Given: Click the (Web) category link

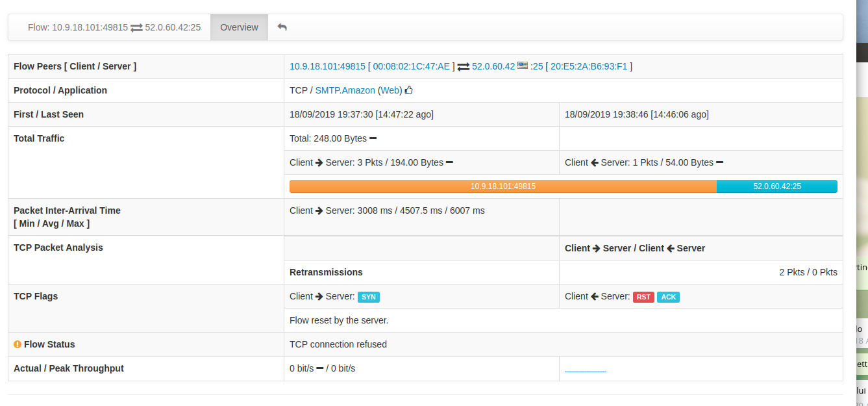Looking at the screenshot, I should pos(390,90).
